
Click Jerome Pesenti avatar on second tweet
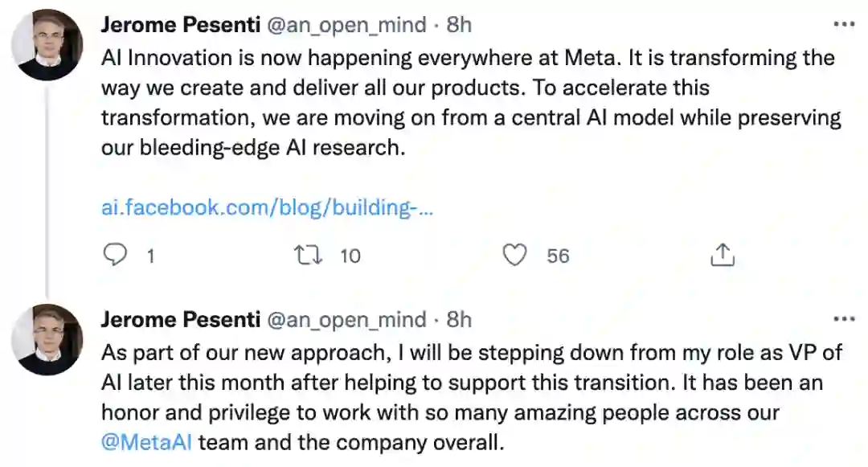47,339
